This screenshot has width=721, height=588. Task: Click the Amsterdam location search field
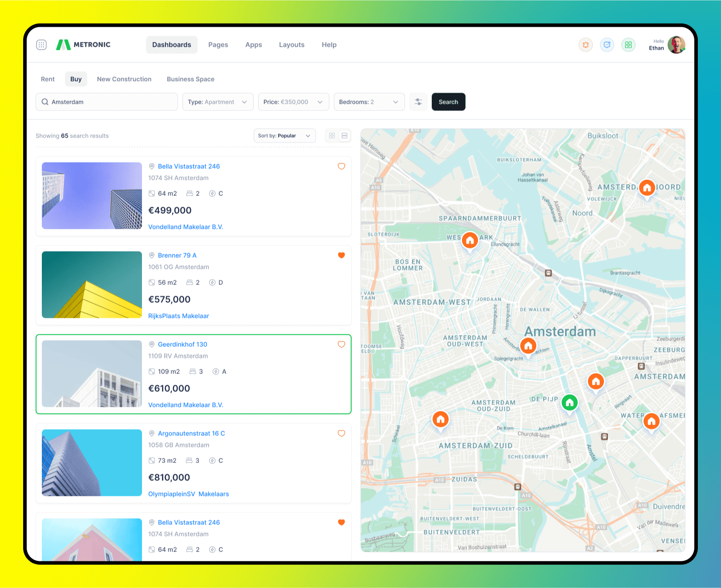pyautogui.click(x=107, y=102)
